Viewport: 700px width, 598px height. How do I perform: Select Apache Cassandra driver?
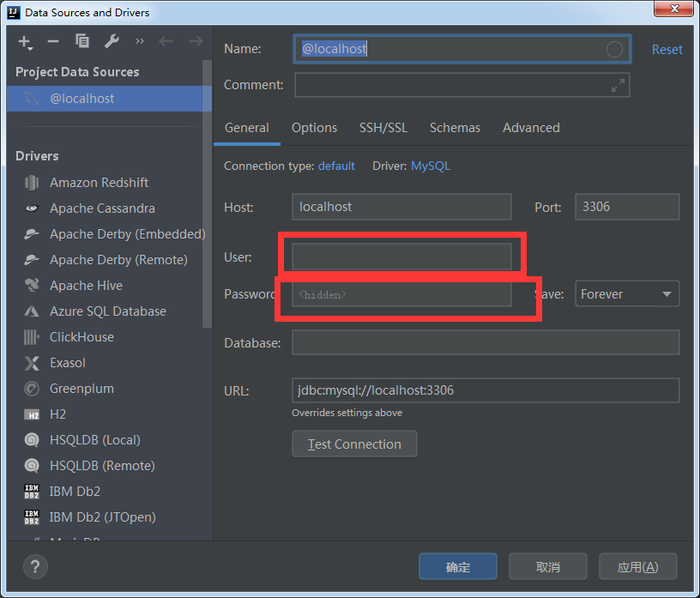click(x=102, y=208)
